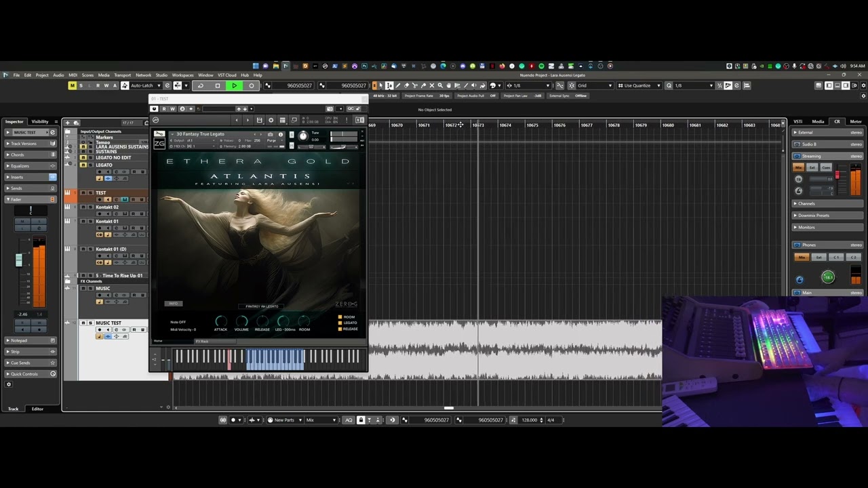Screen dimensions: 868x488
Task: Open the 1/8 quantize preset dropdown
Action: pos(694,85)
